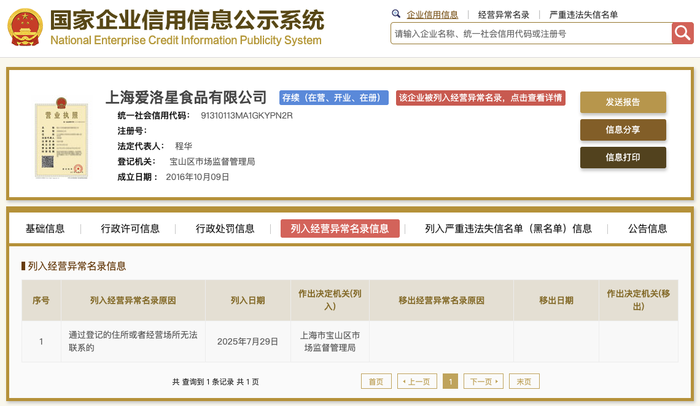
Task: Click the 作出决定机关(移出) column header
Action: tap(638, 300)
